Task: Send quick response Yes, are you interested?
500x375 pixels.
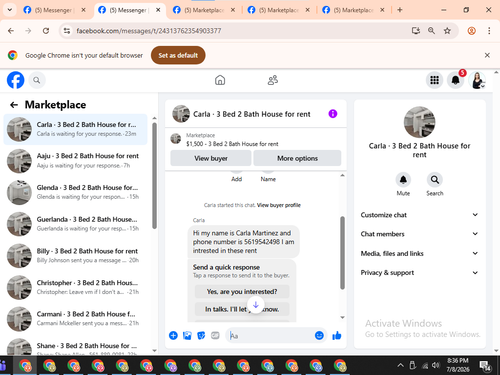Action: pos(242,292)
